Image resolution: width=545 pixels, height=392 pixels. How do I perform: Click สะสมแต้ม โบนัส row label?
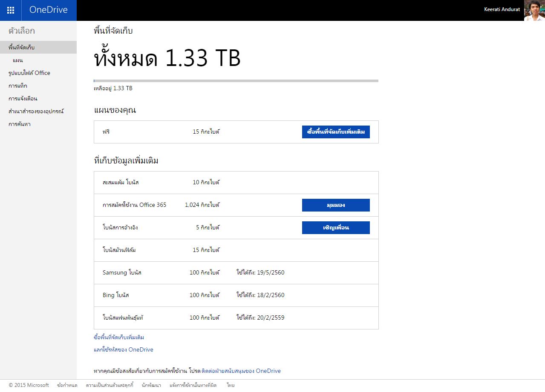point(121,183)
